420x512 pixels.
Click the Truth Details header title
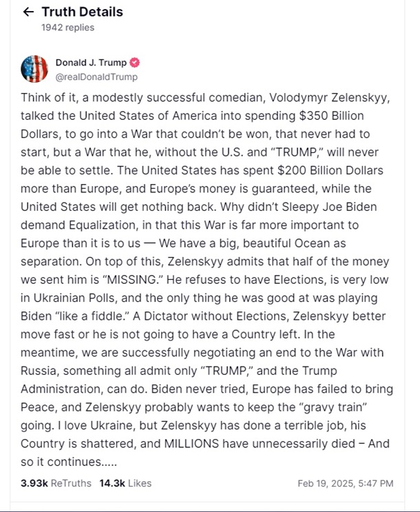click(82, 12)
